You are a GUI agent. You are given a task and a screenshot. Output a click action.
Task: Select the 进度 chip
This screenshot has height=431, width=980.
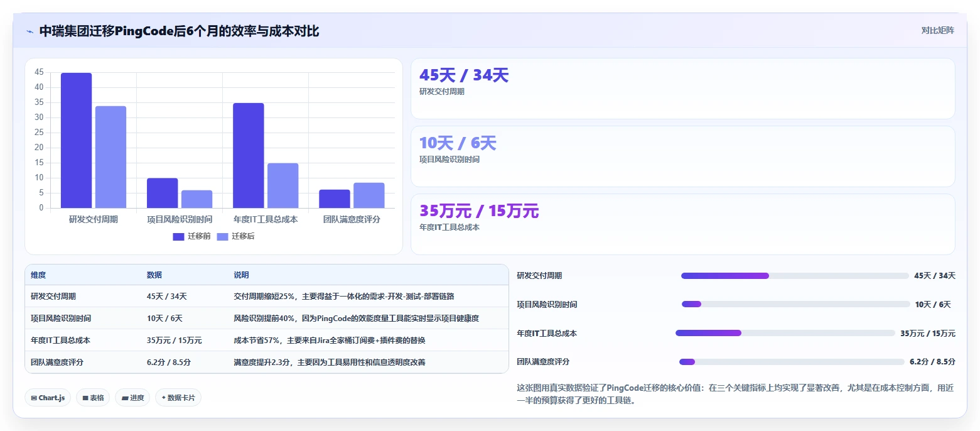(132, 398)
